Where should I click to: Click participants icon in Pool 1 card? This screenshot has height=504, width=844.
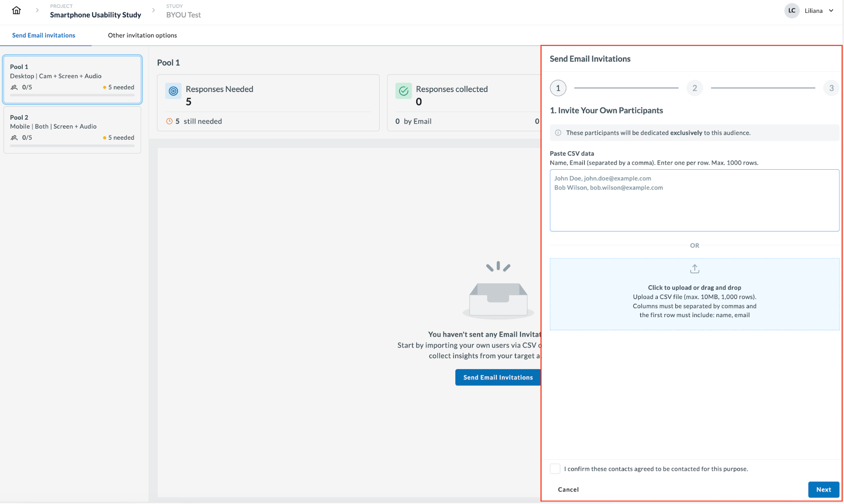click(14, 87)
